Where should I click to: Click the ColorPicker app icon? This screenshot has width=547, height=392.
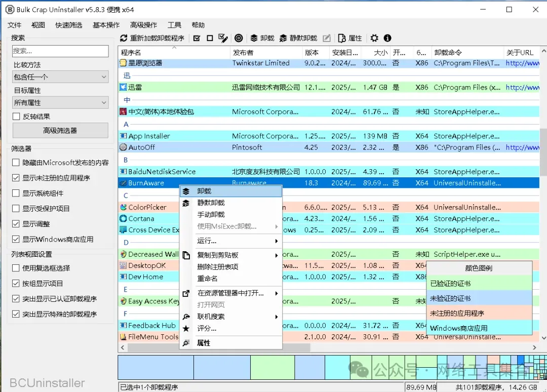click(123, 207)
